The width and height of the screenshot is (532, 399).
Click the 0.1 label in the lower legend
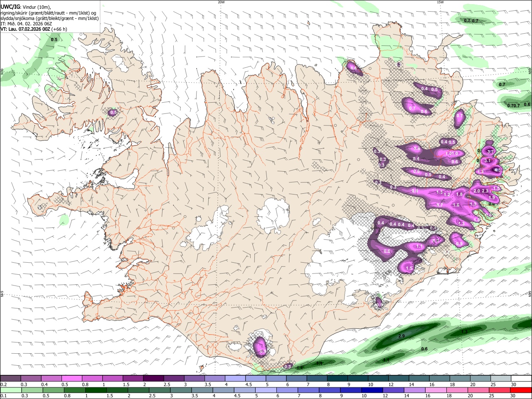pos(4,396)
